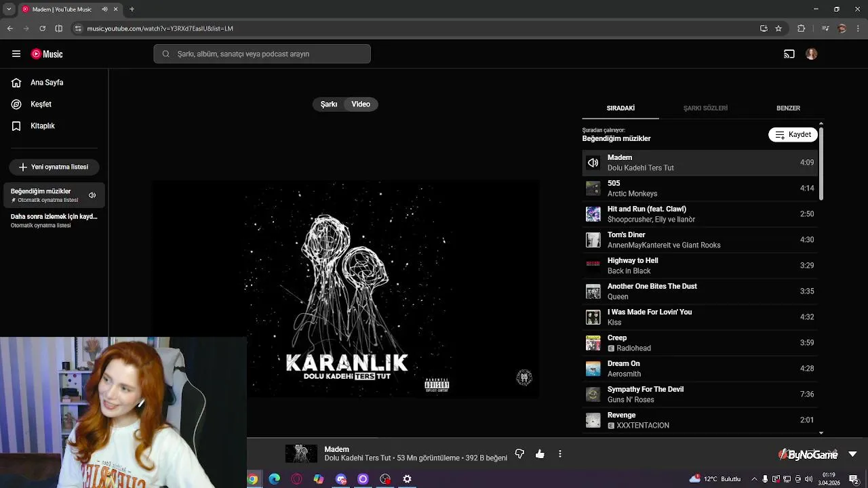
Task: Click the queue scrollbar
Action: tap(821, 163)
